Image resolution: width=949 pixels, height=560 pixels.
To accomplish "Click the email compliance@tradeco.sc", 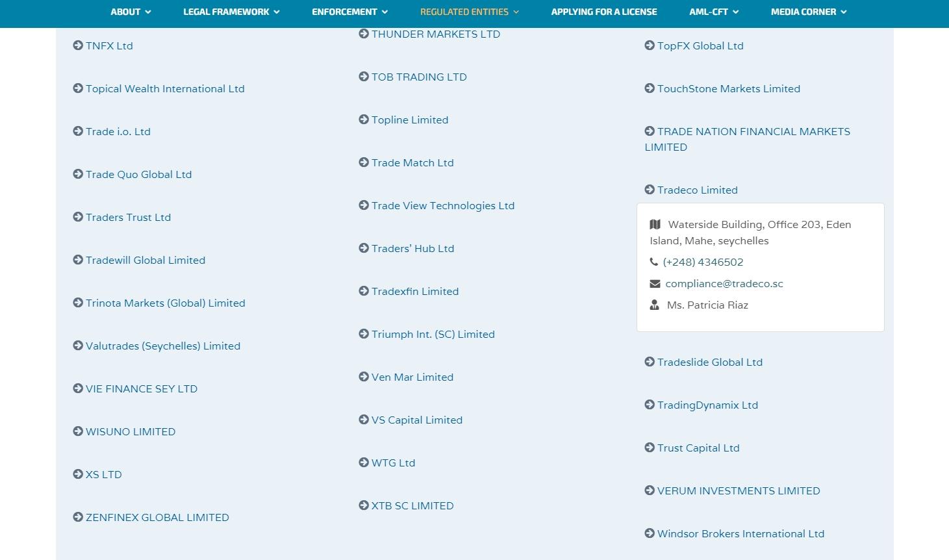I will [724, 283].
